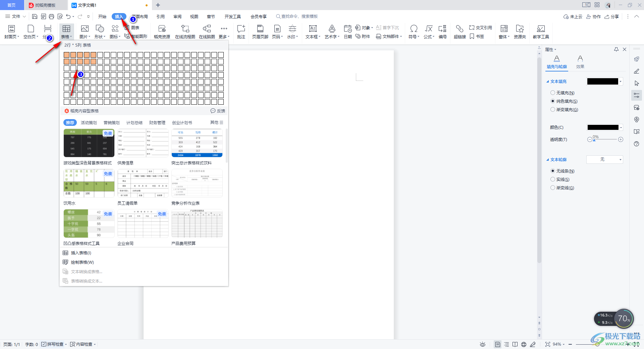Select the Activity Planning (活动策划) template tab

click(89, 123)
